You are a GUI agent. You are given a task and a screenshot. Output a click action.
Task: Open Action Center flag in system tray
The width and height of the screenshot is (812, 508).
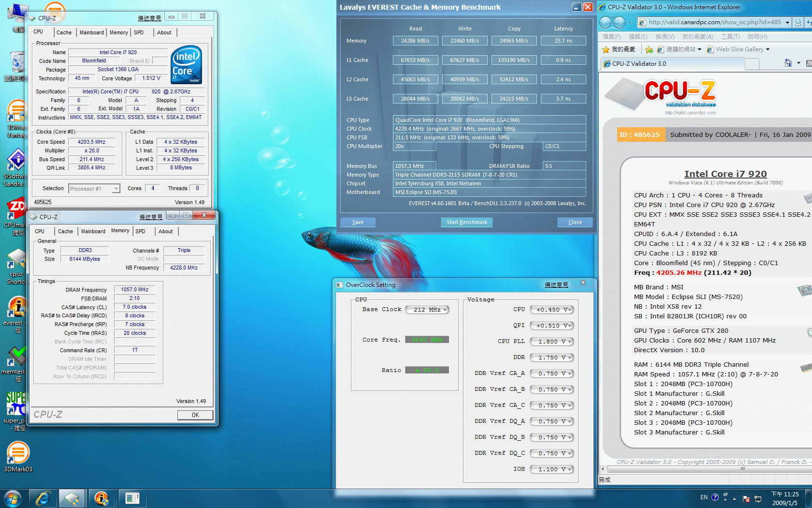(746, 499)
